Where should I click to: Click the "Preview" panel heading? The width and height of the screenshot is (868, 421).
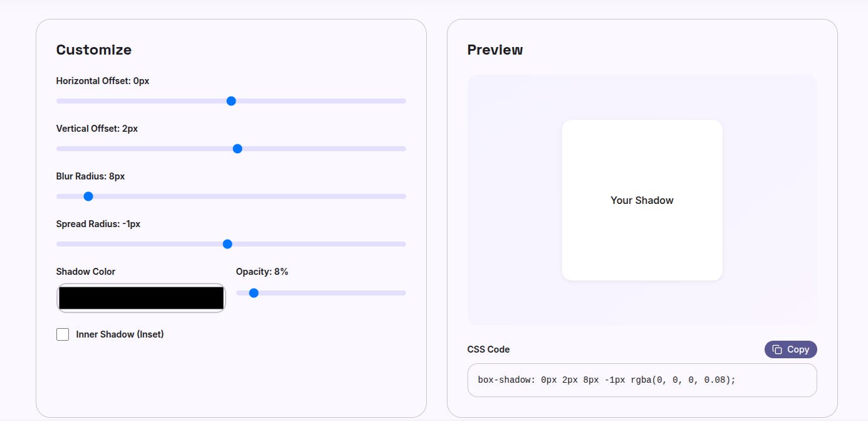(495, 50)
